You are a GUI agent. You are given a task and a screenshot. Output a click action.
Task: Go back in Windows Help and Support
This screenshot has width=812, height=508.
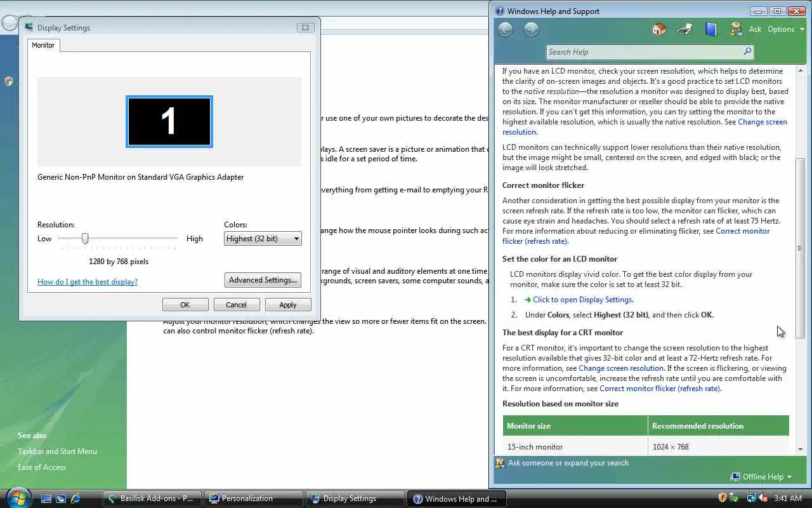tap(506, 29)
